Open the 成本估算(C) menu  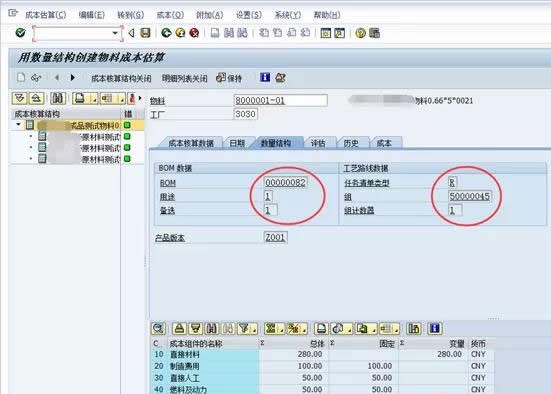pos(46,15)
